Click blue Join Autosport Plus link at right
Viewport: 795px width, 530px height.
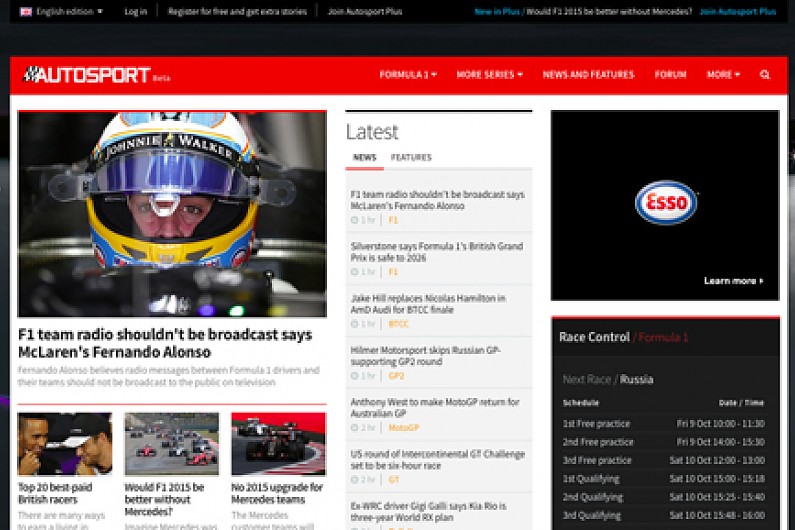tap(738, 11)
